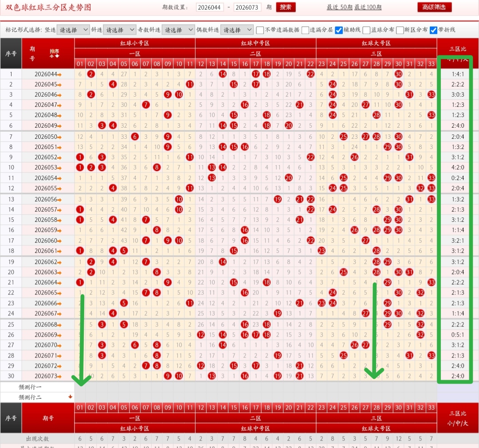
Task: Click red ball 09 in row 2026073
Action: pyautogui.click(x=168, y=376)
